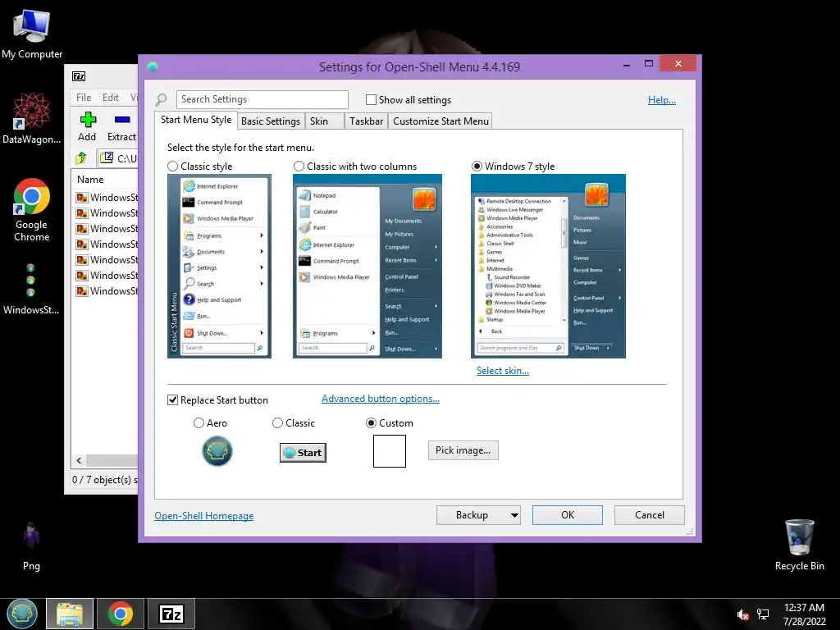The image size is (840, 630).
Task: Click the Pick image... button
Action: click(463, 450)
